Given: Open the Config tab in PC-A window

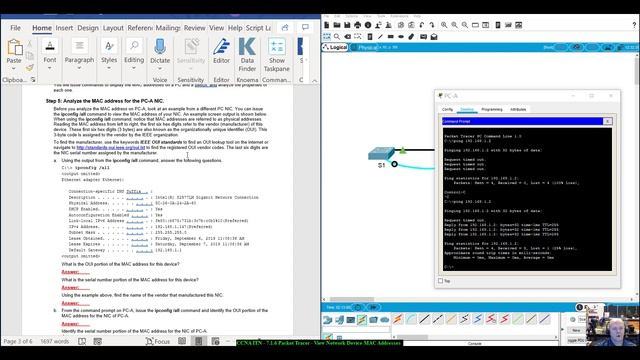Looking at the screenshot, I should point(447,109).
